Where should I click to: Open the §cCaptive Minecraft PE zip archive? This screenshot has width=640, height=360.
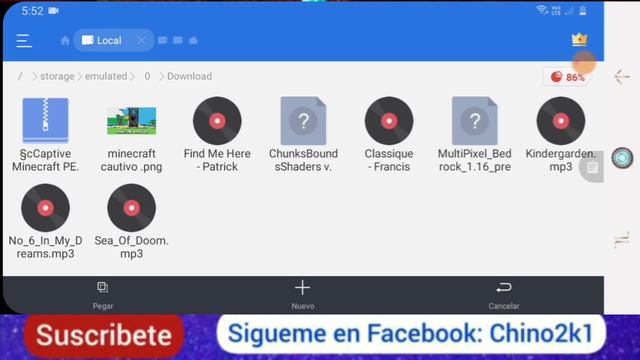(x=45, y=121)
